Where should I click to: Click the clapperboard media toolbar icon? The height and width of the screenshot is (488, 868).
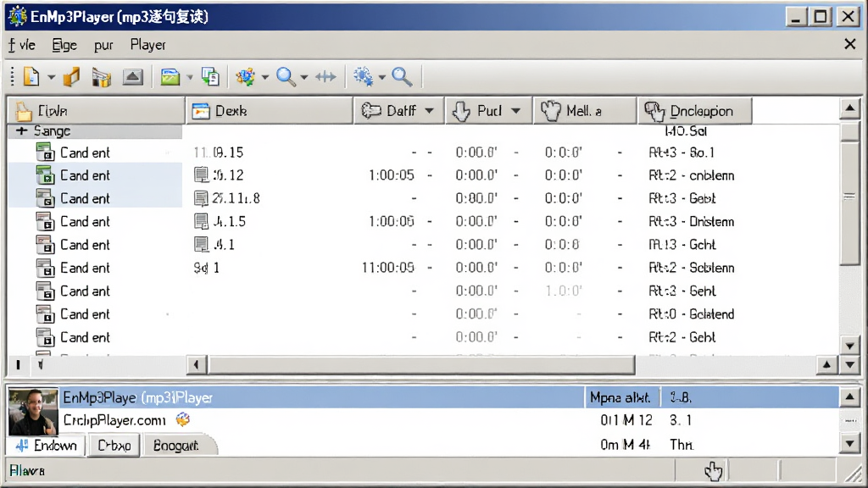[x=102, y=77]
